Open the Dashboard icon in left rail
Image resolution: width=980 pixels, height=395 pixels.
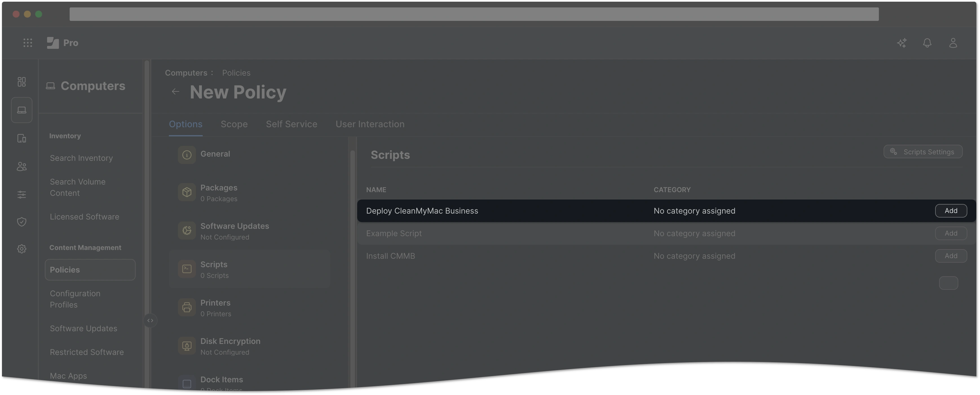pyautogui.click(x=22, y=82)
